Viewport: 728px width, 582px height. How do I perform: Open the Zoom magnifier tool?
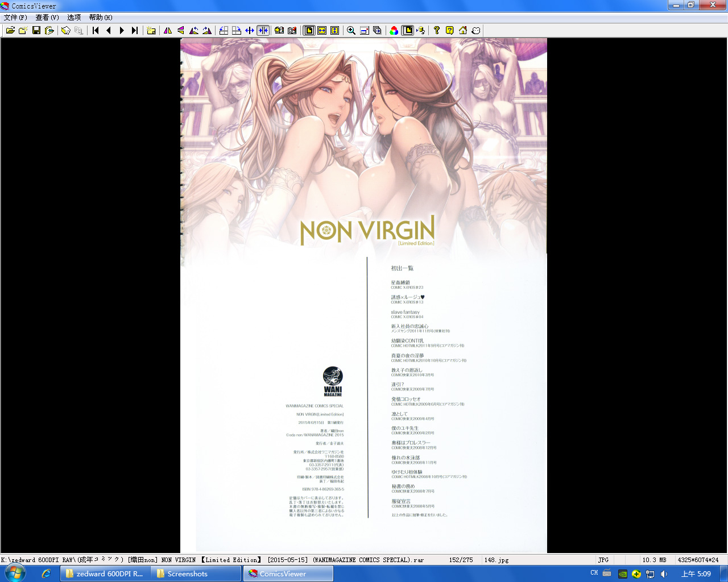tap(351, 30)
